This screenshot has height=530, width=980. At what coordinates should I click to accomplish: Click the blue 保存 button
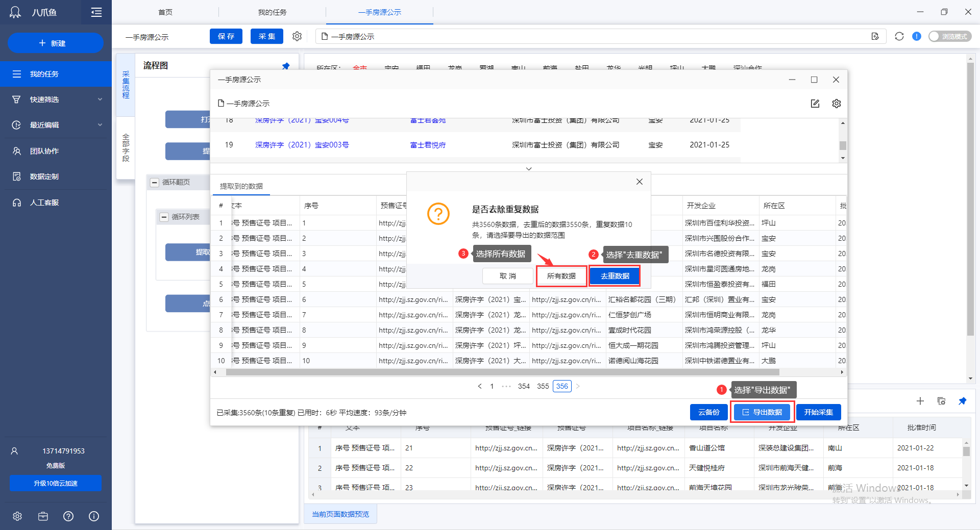226,36
